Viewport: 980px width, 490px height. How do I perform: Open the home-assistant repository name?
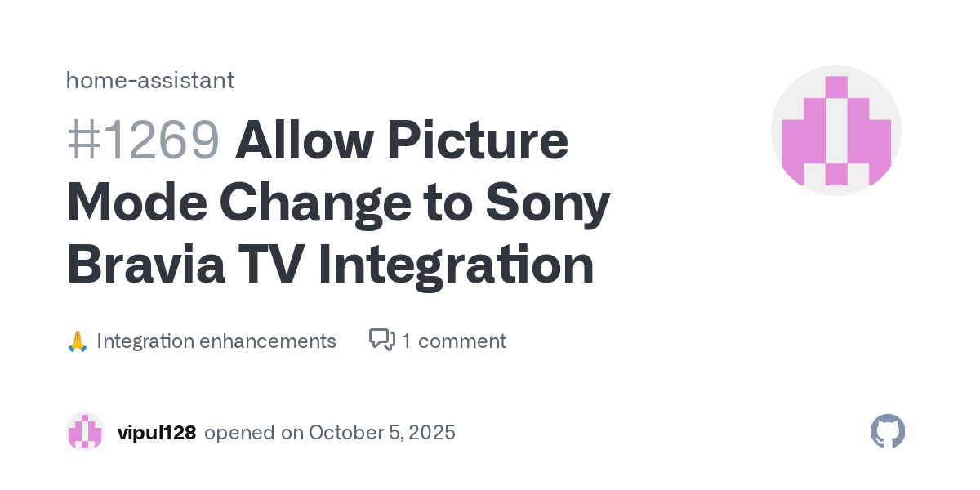tap(150, 80)
